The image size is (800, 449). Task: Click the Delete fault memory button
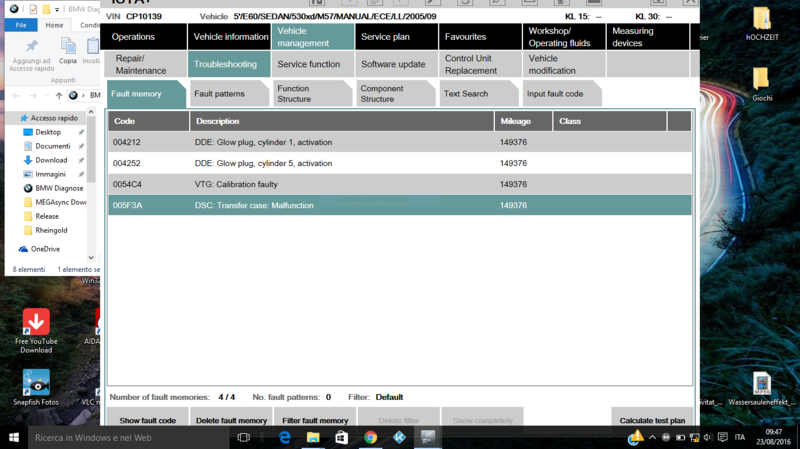[231, 418]
